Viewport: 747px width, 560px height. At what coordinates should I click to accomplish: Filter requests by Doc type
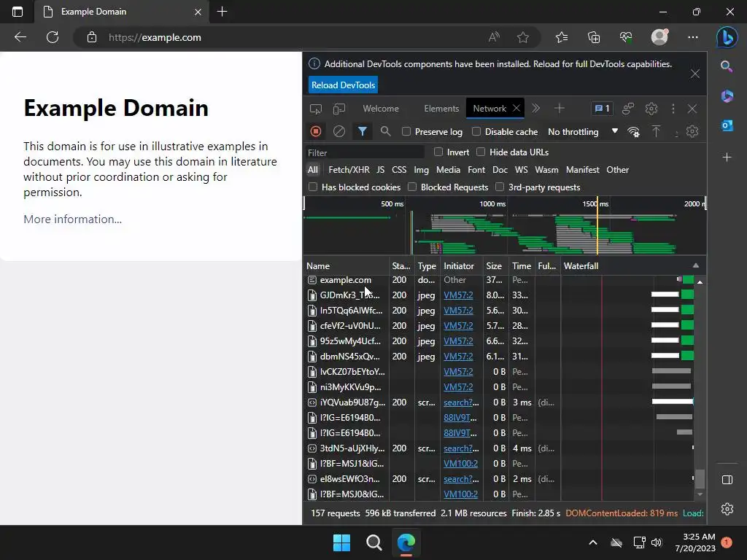click(500, 170)
